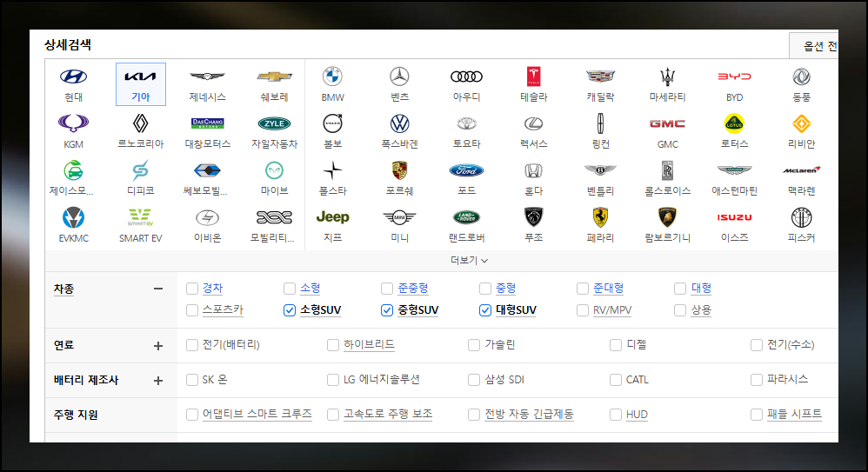Select the Toyota (토요타) brand icon
This screenshot has width=868, height=472.
(467, 123)
